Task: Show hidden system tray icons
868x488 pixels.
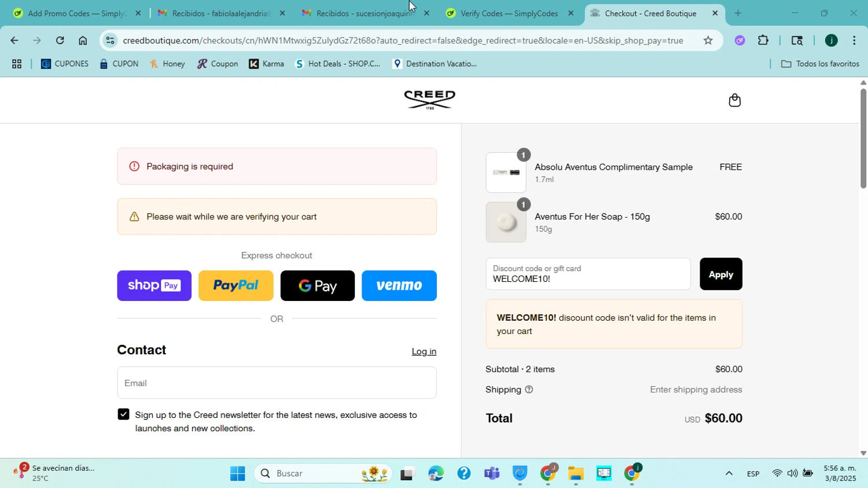Action: click(x=729, y=474)
